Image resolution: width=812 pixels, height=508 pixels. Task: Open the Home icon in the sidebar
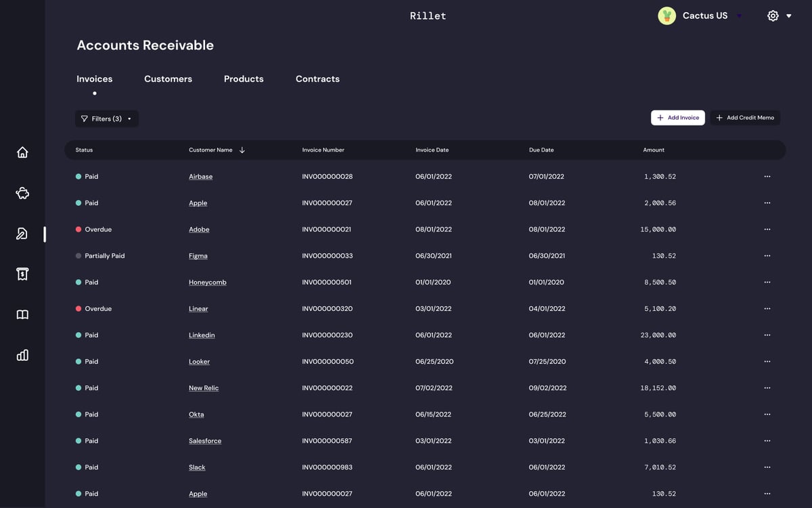(22, 152)
